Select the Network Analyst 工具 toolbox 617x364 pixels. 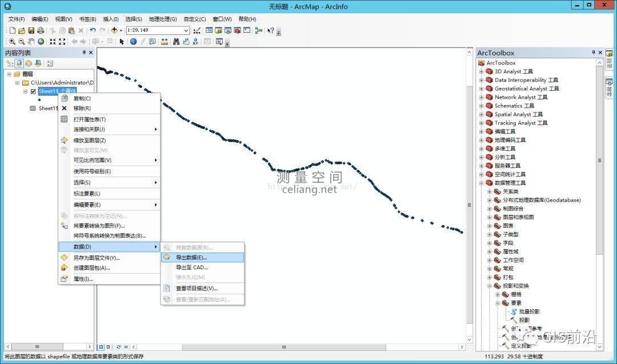tap(520, 97)
